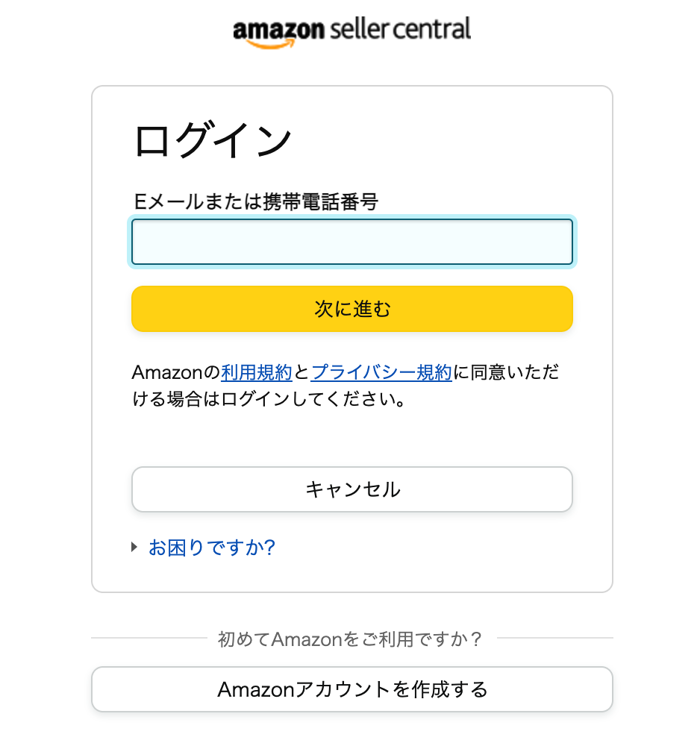Click the Eメールまたは携帯電話番号 label
The image size is (700, 746).
pyautogui.click(x=254, y=201)
